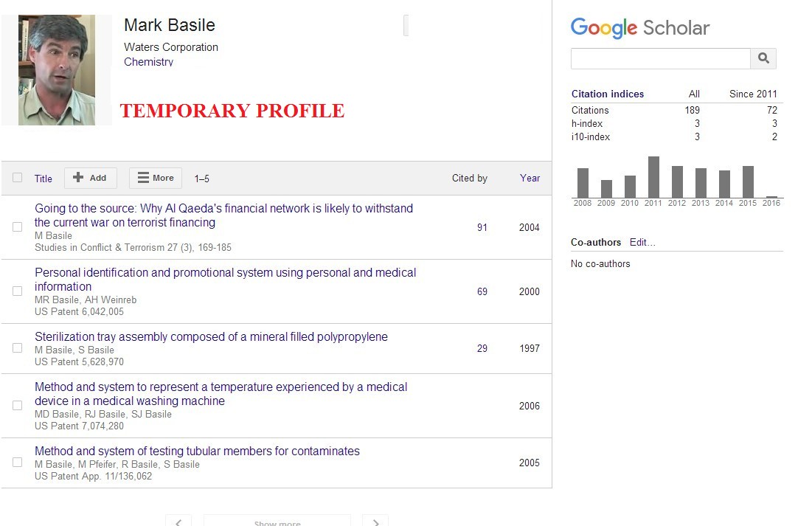This screenshot has width=812, height=526.
Task: Open Personal identification and promotional system article
Action: pos(225,280)
